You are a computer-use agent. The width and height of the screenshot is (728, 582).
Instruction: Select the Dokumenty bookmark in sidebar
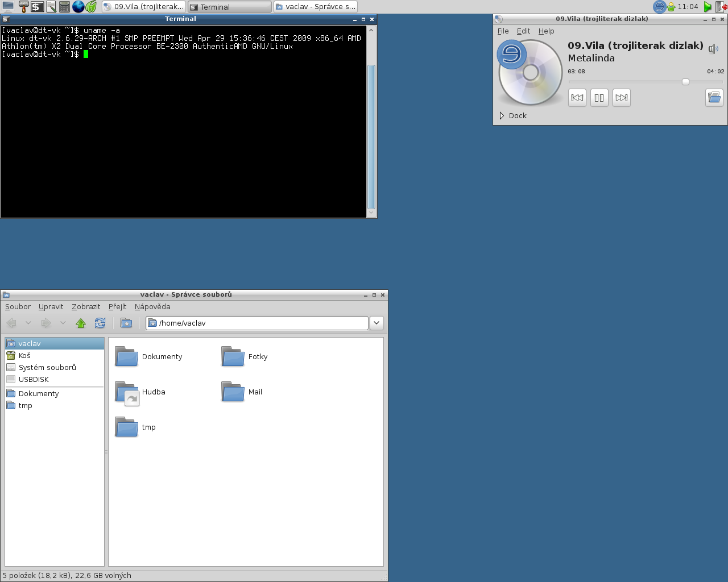click(x=55, y=393)
